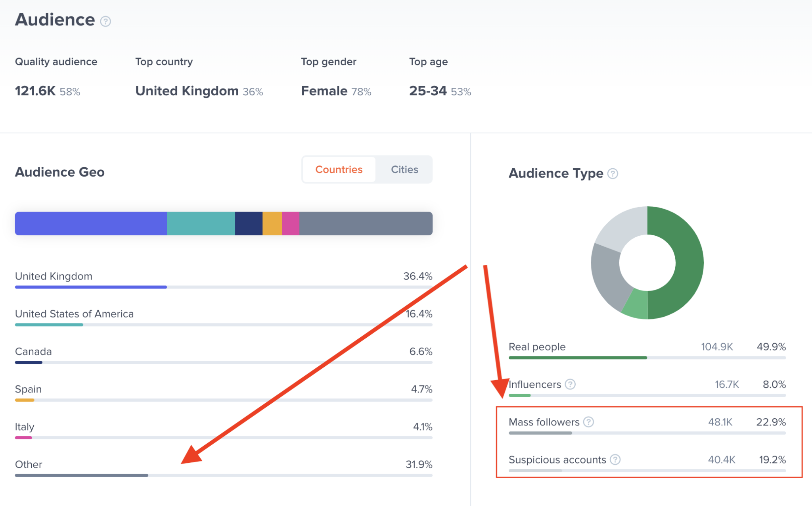
Task: Open the Suspicious accounts help icon
Action: (x=615, y=460)
